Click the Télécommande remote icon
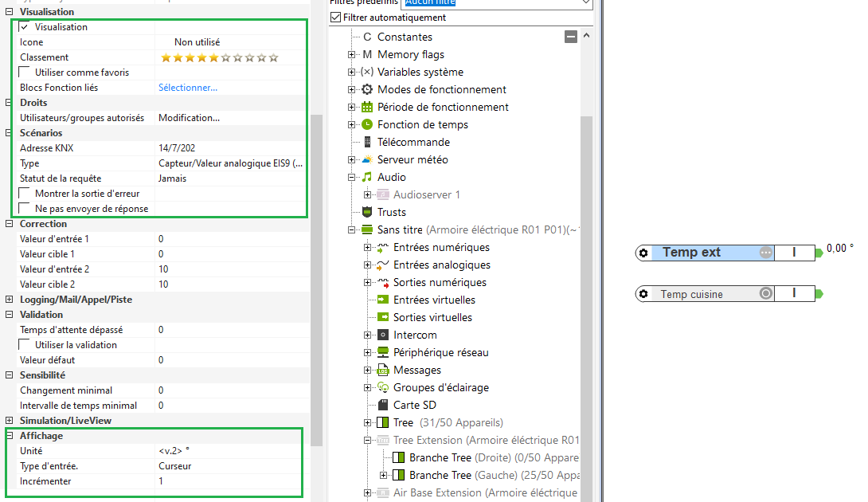The width and height of the screenshot is (868, 502). [x=367, y=142]
